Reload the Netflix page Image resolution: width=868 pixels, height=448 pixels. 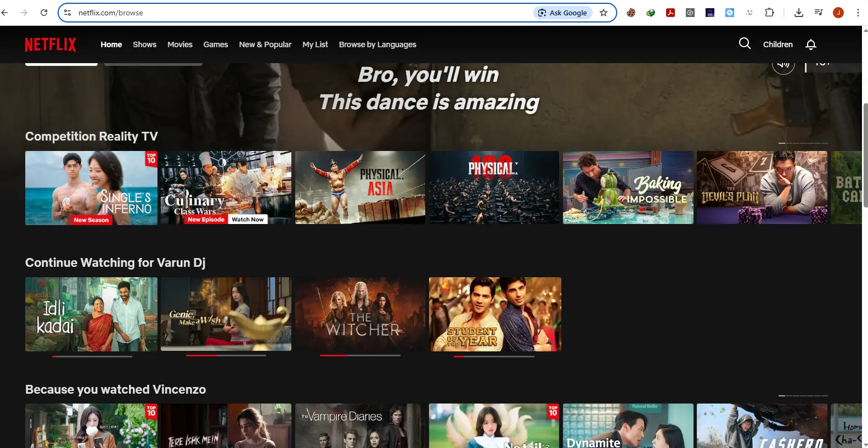click(44, 13)
